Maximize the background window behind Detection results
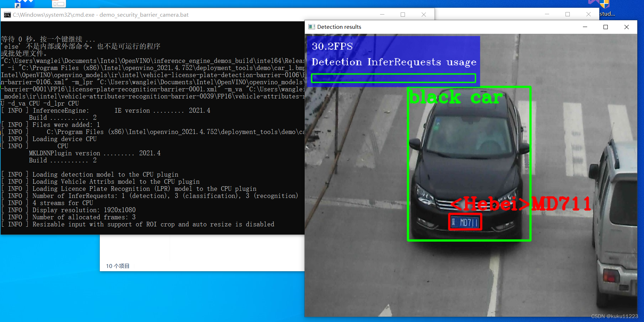 (568, 14)
